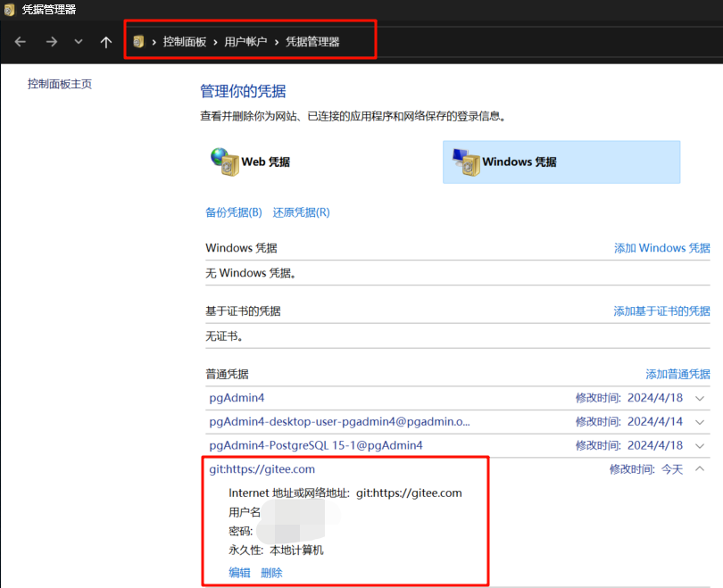The height and width of the screenshot is (588, 723).
Task: Expand the pgAdmin4-PostgreSQL 15-1 row chevron
Action: (x=700, y=445)
